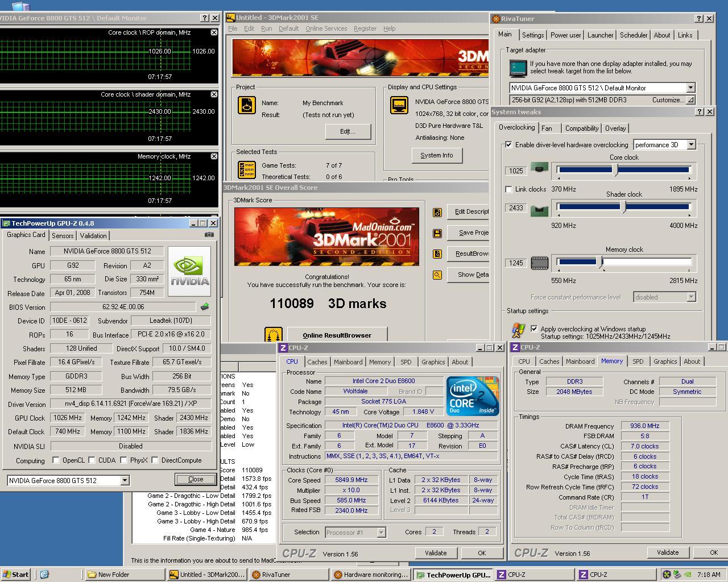Click the Memory clock chip icon in RivaTuner
The width and height of the screenshot is (728, 582).
[539, 263]
